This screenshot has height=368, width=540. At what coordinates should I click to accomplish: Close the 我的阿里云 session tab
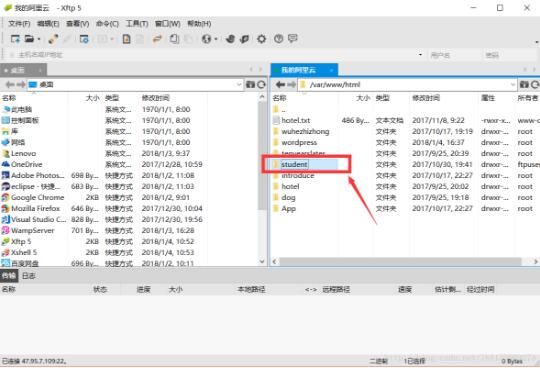[x=332, y=70]
